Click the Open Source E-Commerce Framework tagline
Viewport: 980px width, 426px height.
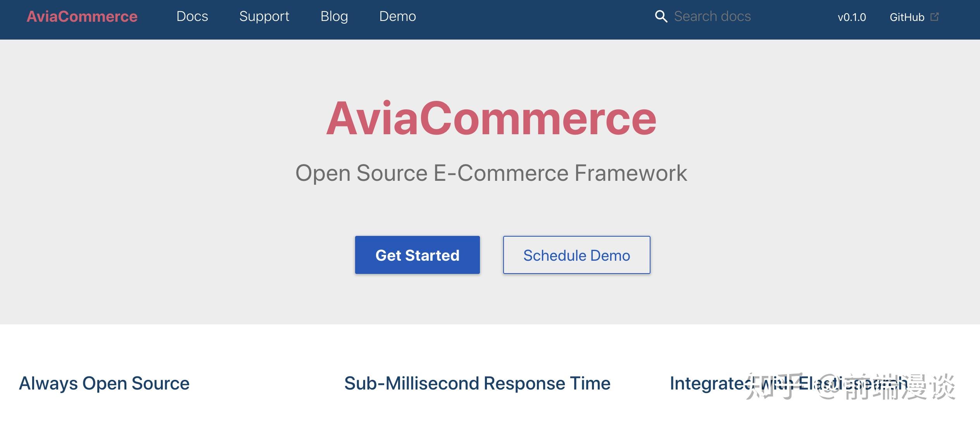491,173
